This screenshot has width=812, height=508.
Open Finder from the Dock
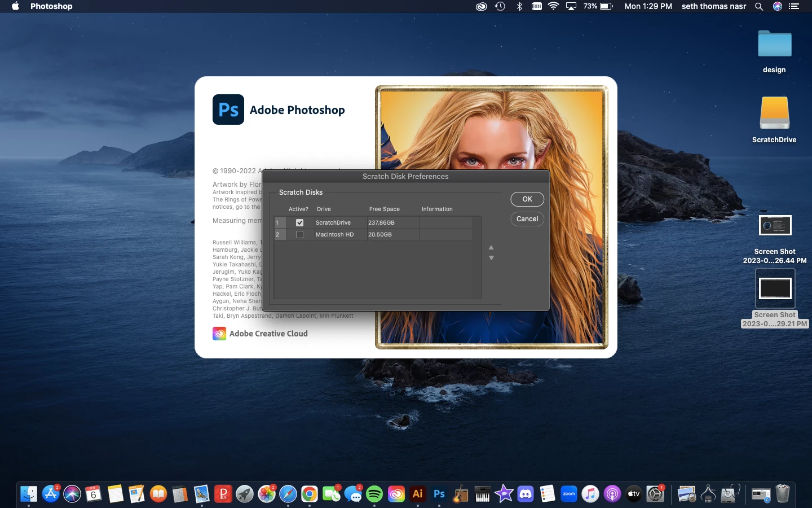click(x=29, y=494)
